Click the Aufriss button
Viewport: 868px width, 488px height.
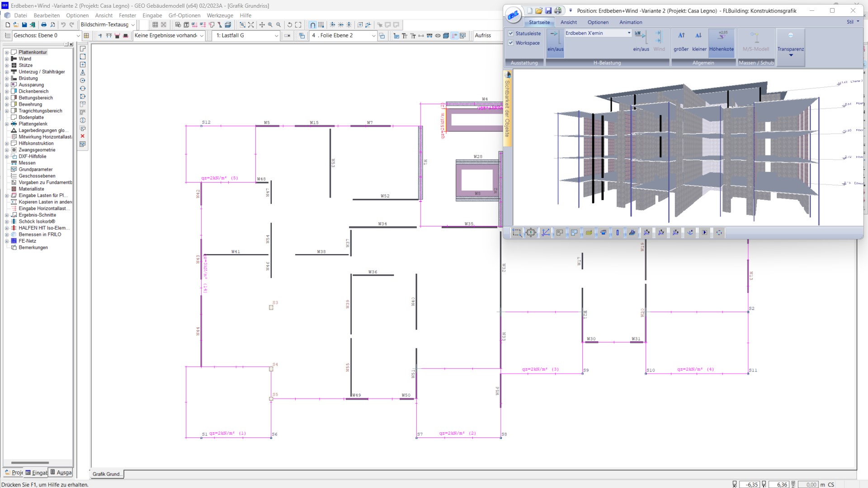pyautogui.click(x=483, y=35)
